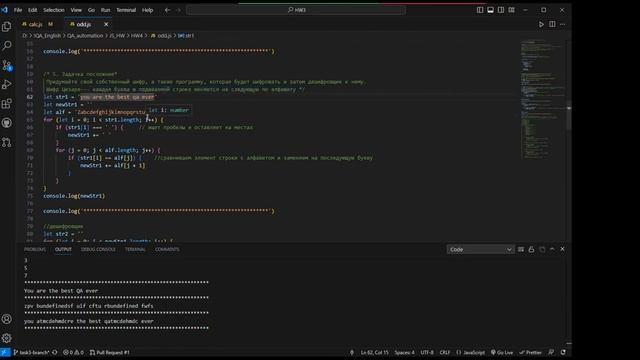
Task: Split the editor to the right
Action: coord(552,24)
